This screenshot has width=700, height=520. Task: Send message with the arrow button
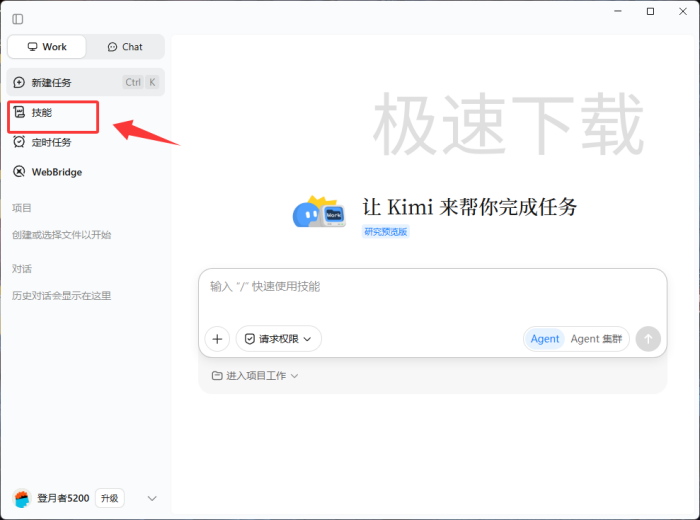point(648,339)
